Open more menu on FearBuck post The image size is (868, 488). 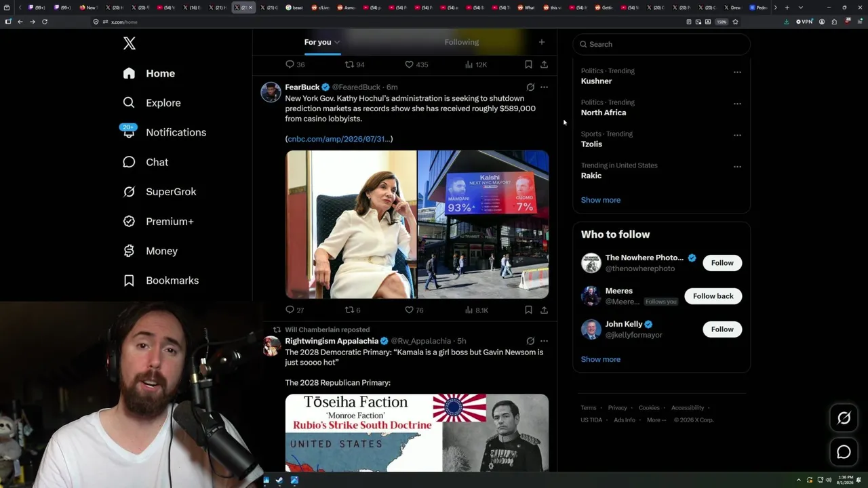pos(544,87)
